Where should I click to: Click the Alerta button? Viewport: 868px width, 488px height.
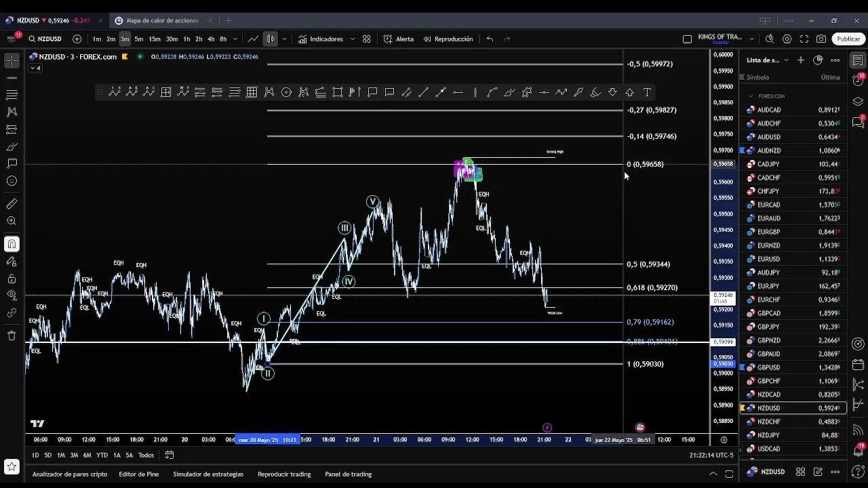point(398,39)
